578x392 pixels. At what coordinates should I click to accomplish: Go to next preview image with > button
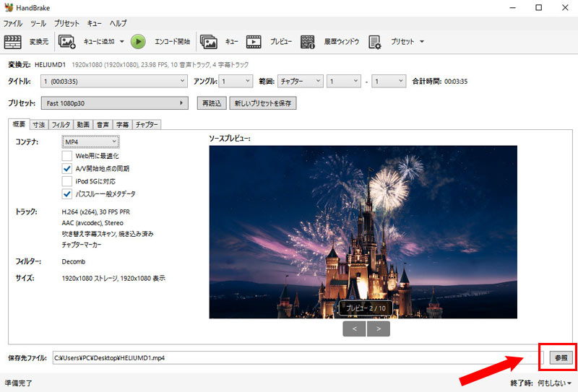coord(378,328)
